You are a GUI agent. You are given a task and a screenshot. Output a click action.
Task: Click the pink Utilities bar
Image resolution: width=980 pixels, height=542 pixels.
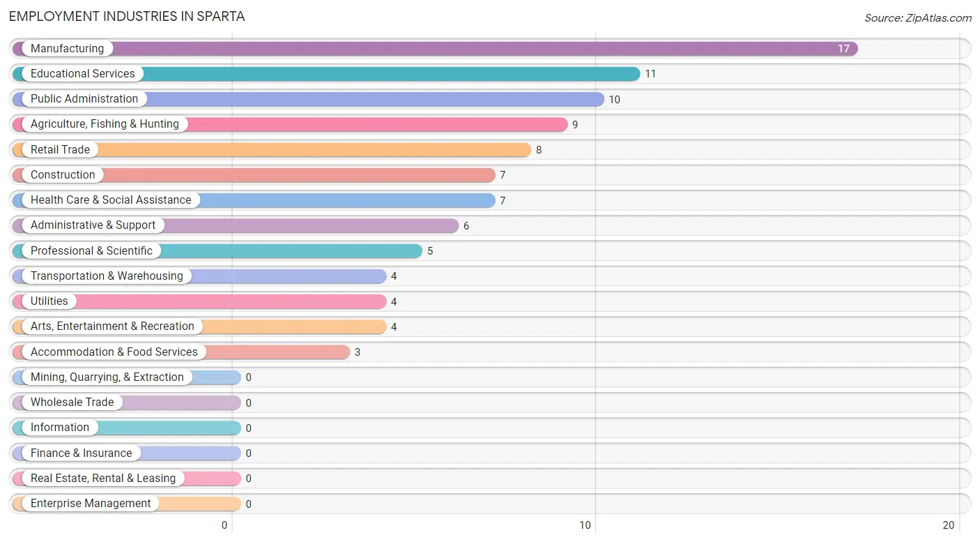[199, 301]
